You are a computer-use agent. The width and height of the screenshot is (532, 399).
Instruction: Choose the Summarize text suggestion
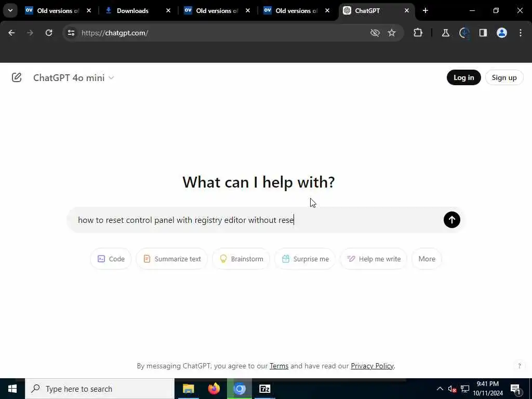(171, 259)
